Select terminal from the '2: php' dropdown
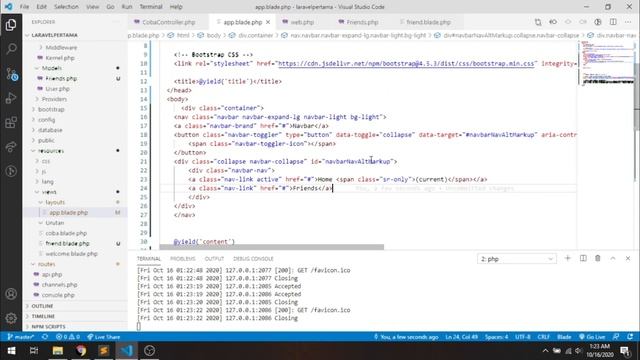 516,259
